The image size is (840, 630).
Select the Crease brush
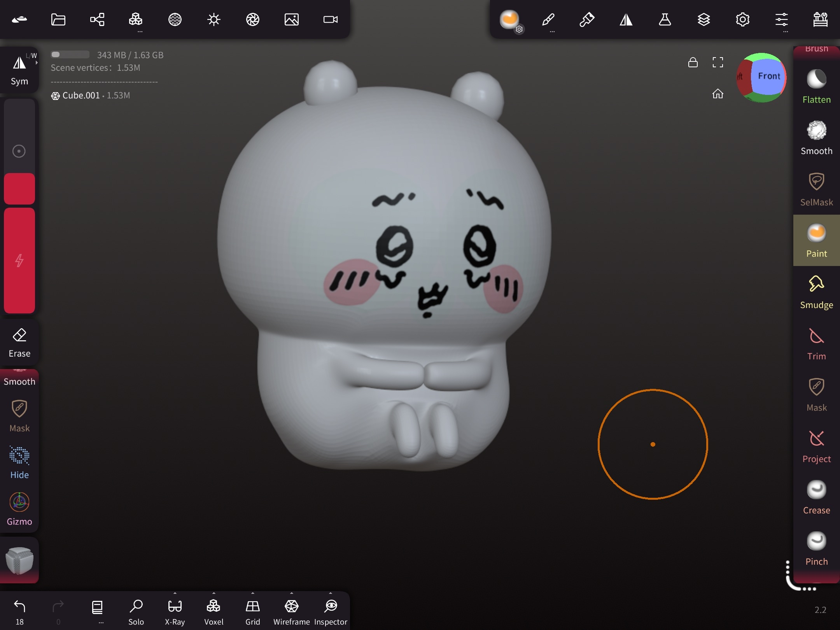[816, 497]
